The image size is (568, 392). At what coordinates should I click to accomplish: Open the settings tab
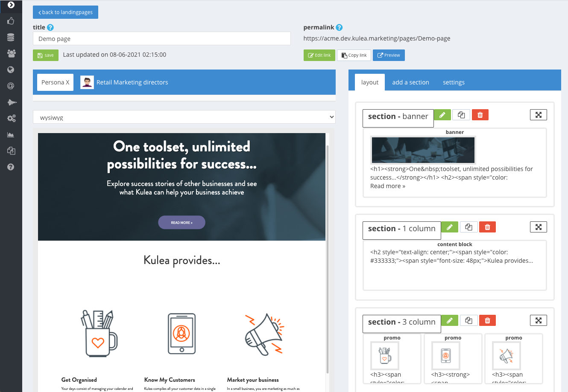pyautogui.click(x=454, y=82)
